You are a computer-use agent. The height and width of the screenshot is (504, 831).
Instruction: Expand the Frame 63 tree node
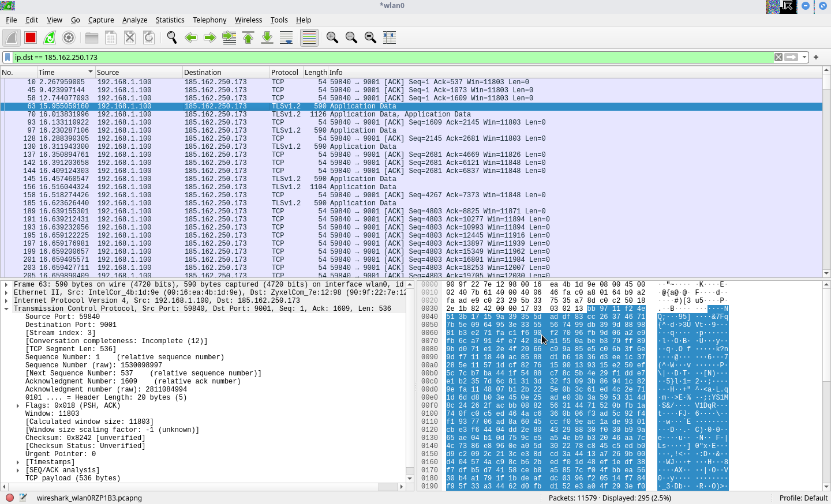[6, 284]
